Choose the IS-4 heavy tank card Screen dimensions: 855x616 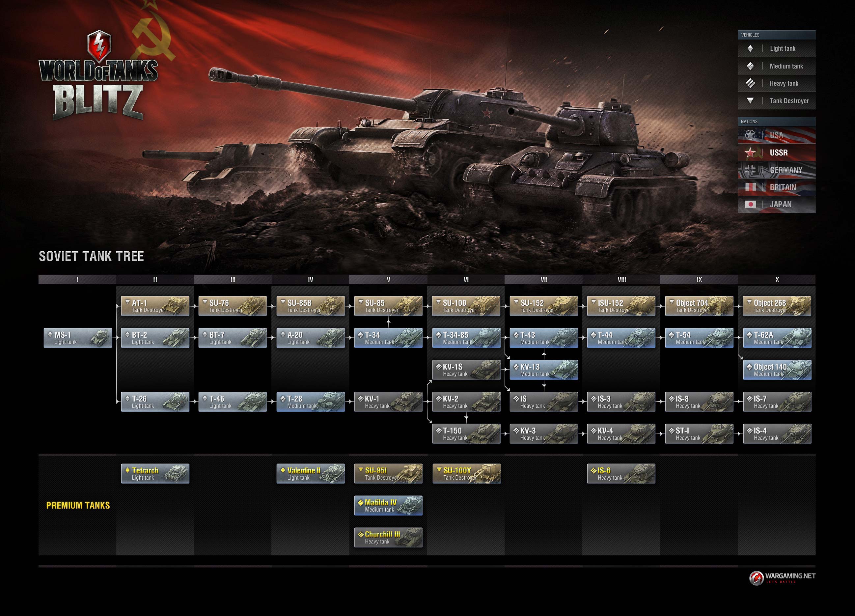pyautogui.click(x=777, y=434)
